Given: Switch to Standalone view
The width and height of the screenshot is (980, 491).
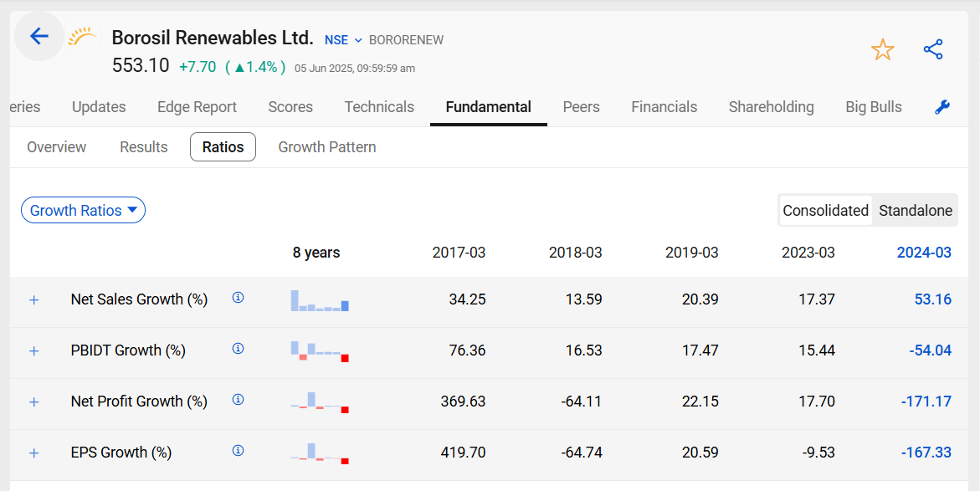Looking at the screenshot, I should point(916,211).
